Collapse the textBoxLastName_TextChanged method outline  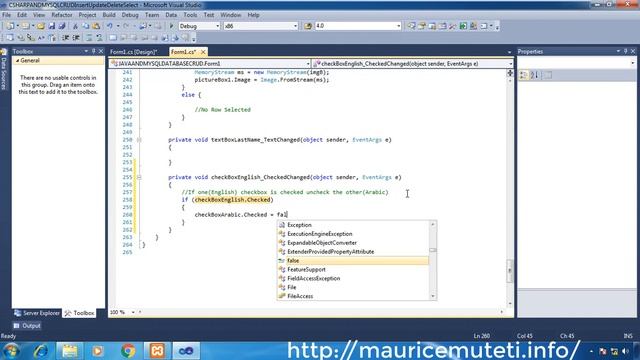click(139, 140)
